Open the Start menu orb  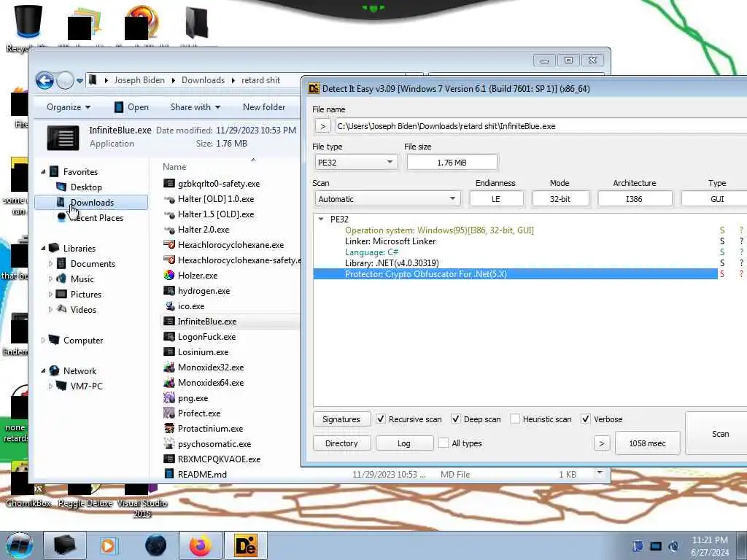(x=19, y=545)
